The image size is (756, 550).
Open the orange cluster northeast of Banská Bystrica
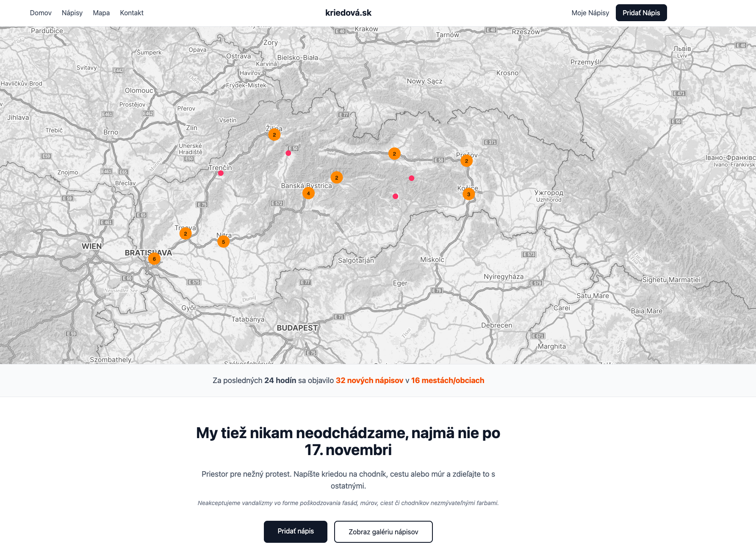tap(337, 178)
